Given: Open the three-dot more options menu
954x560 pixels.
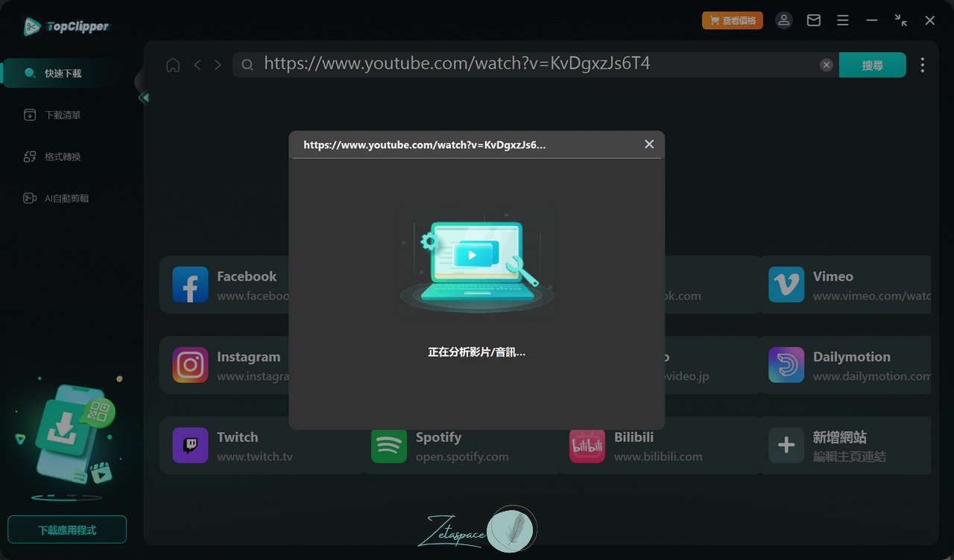Looking at the screenshot, I should pyautogui.click(x=922, y=65).
